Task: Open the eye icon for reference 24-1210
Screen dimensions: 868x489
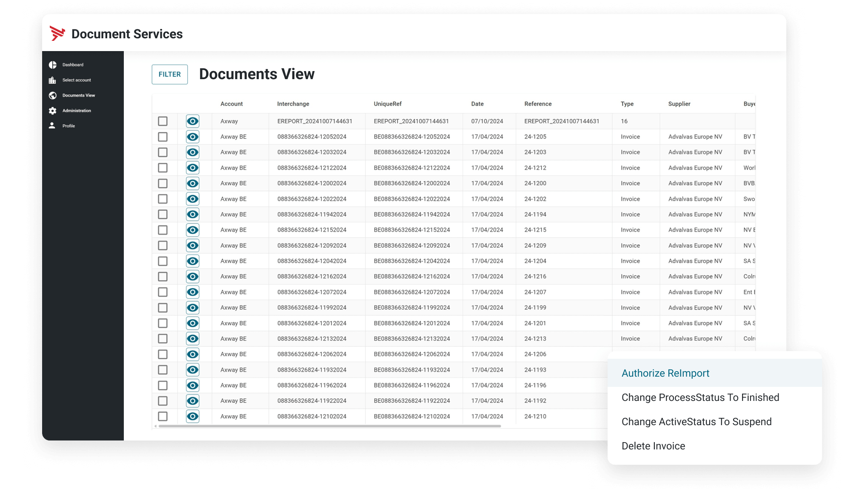Action: pos(193,416)
